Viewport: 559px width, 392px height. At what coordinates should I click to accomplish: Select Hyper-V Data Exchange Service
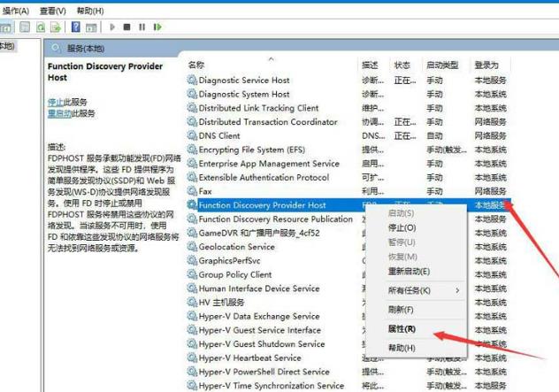pyautogui.click(x=259, y=317)
